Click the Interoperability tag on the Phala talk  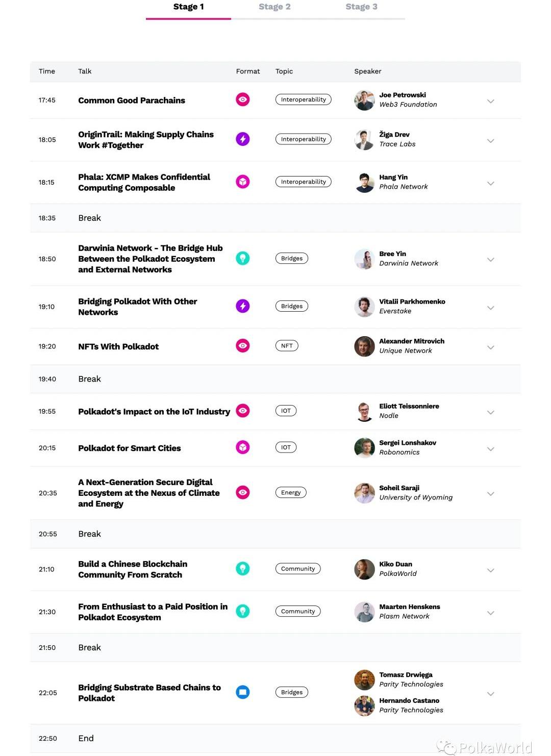tap(303, 182)
